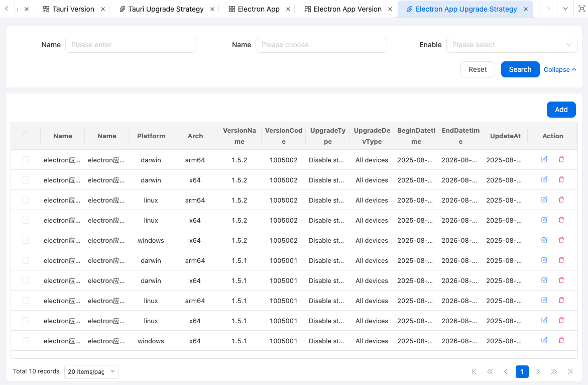Switch to the Tauri Upgrade Strategy tab
The height and width of the screenshot is (385, 588).
tap(166, 9)
